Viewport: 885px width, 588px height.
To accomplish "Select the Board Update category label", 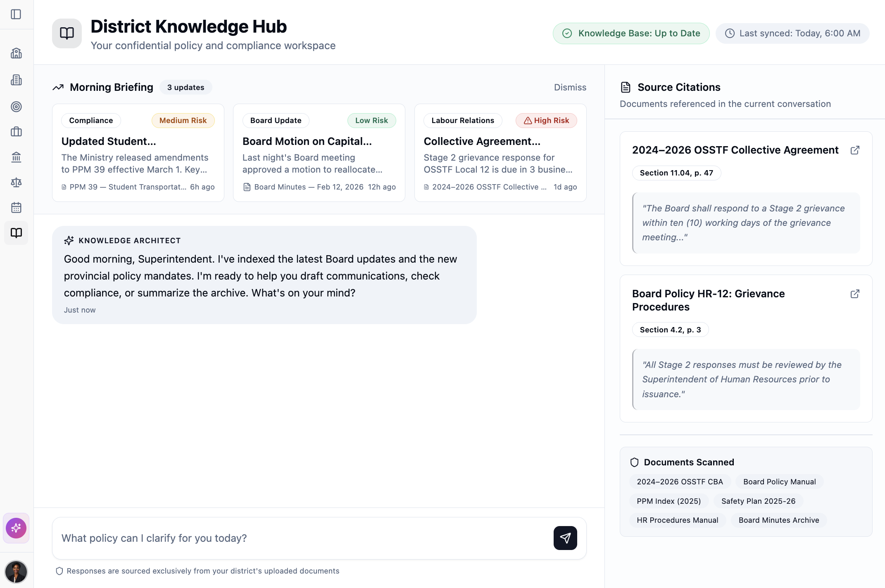I will (275, 120).
